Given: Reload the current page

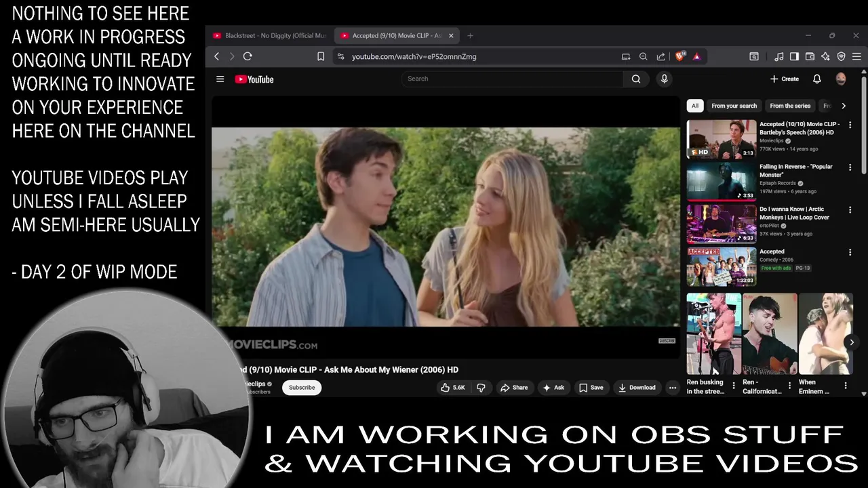Looking at the screenshot, I should tap(248, 57).
